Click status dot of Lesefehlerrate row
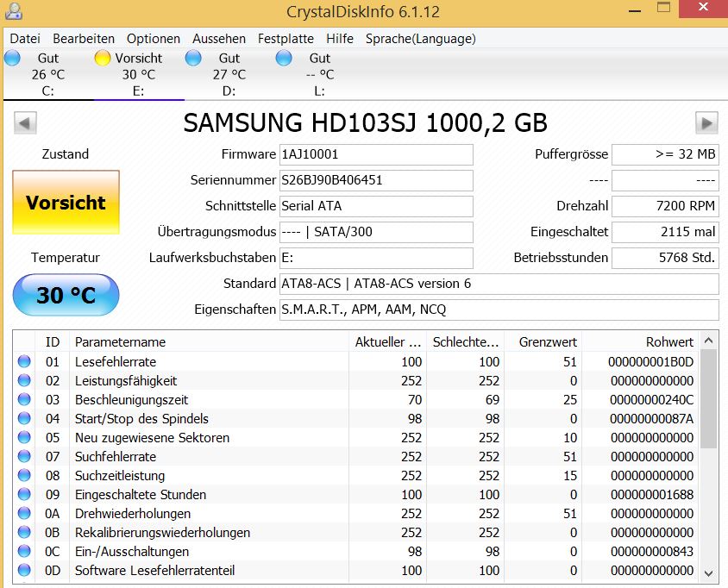Screen dimensions: 728x588 (24, 361)
